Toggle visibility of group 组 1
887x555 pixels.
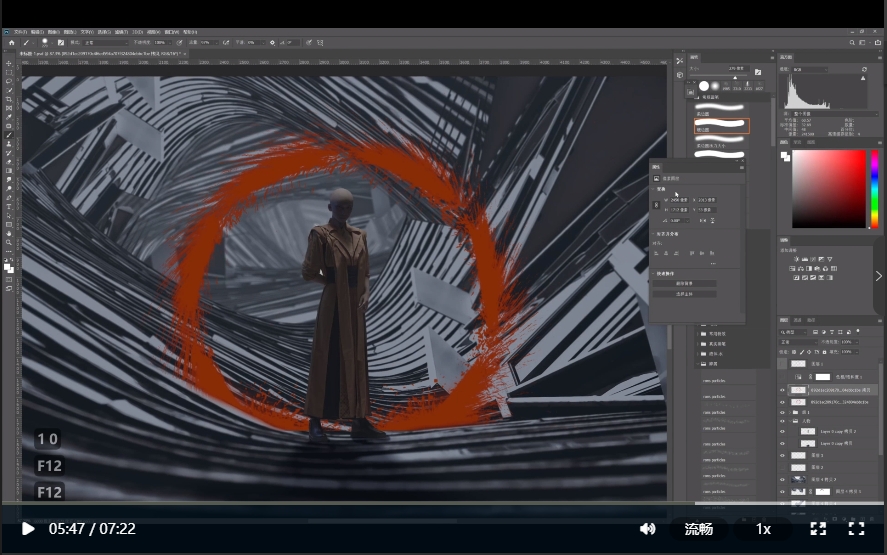pyautogui.click(x=782, y=412)
